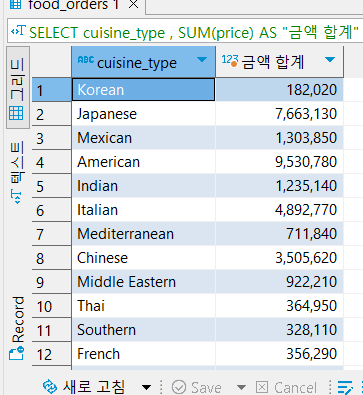Select the 금액 합계 column header

point(279,62)
